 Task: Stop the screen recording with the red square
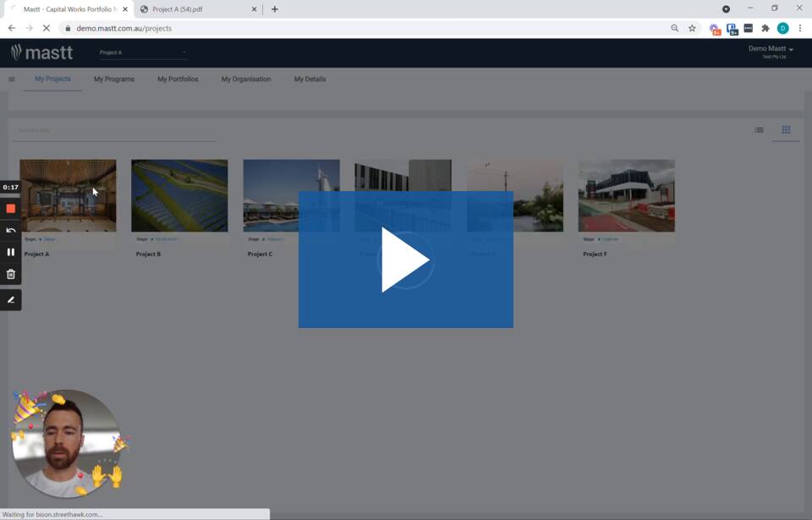10,209
